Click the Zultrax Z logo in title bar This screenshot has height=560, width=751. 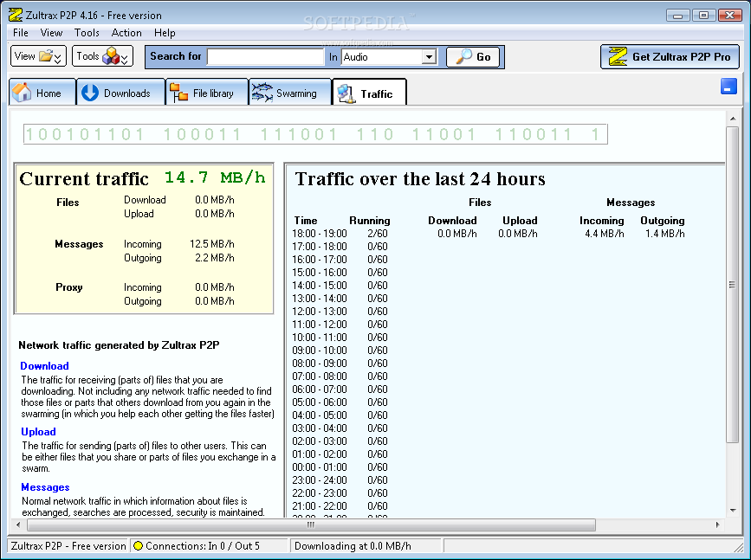[16, 15]
